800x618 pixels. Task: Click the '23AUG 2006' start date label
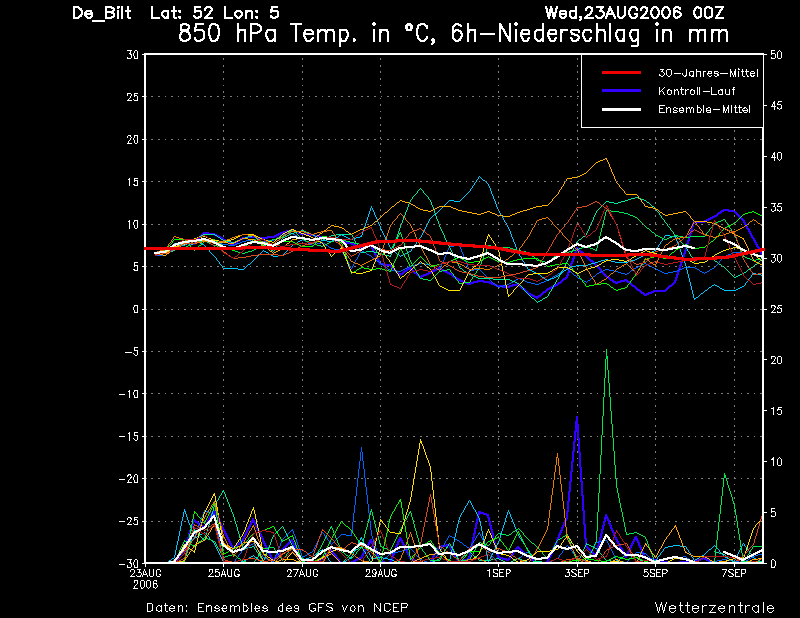[x=145, y=579]
